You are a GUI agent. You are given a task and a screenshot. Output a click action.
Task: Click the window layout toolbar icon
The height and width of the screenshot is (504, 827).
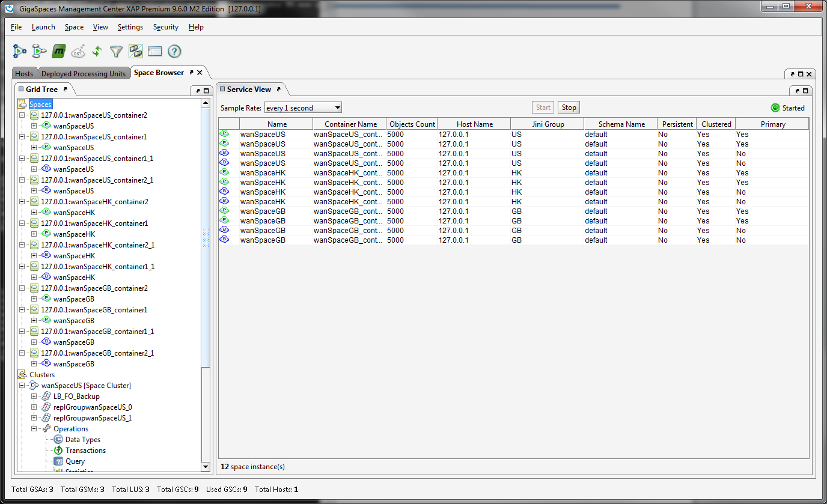pos(155,52)
